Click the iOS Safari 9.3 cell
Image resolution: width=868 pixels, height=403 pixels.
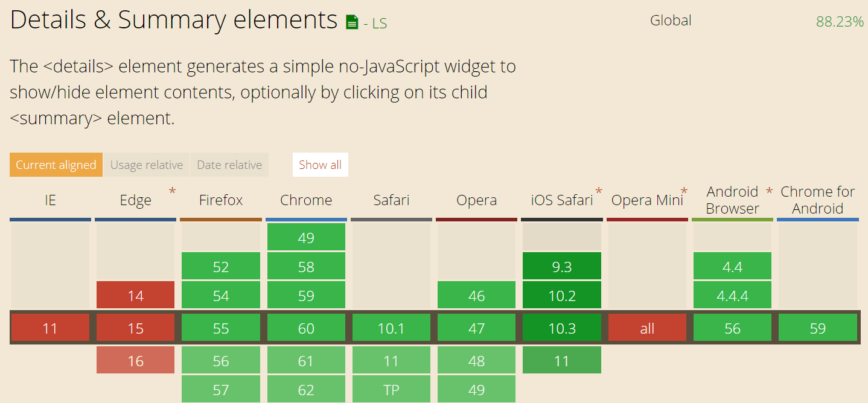pyautogui.click(x=562, y=266)
